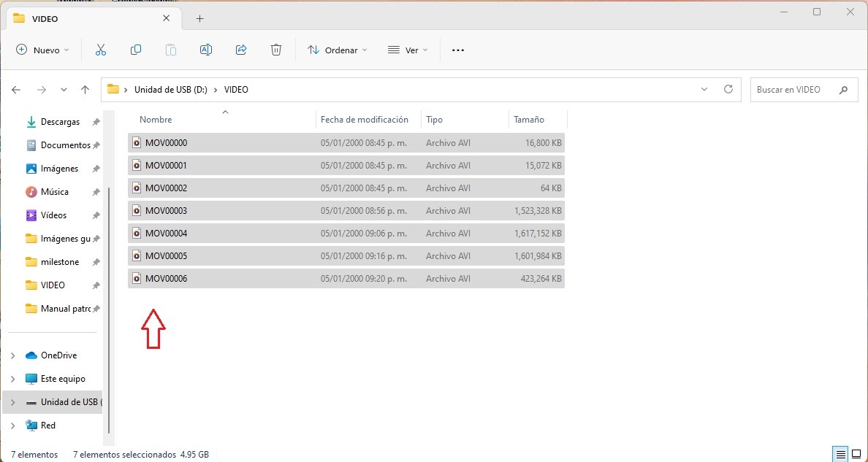Open the Ver view dropdown
The width and height of the screenshot is (868, 462).
(x=408, y=50)
